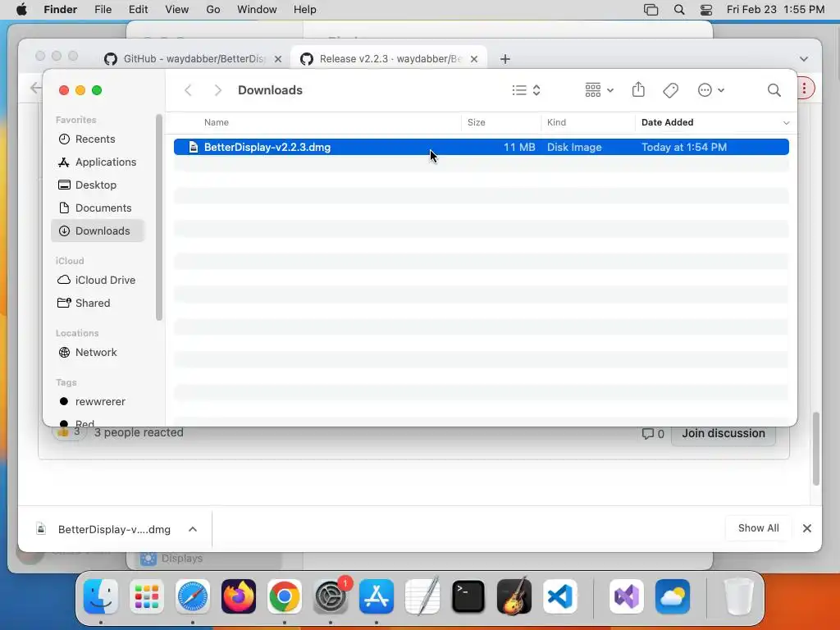Expand Chrome tab search chevron
Screen dimensions: 840x630
click(x=804, y=59)
